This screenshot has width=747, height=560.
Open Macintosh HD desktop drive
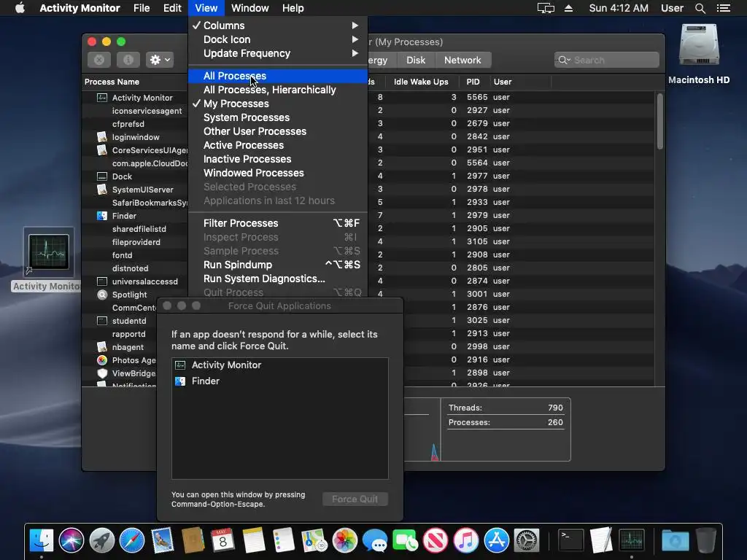pyautogui.click(x=699, y=45)
